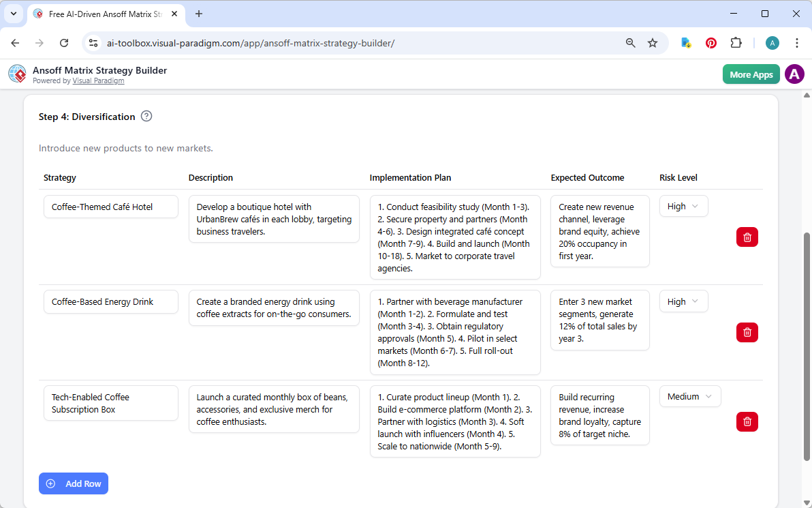The width and height of the screenshot is (812, 508).
Task: Click the Add Row button
Action: [73, 483]
